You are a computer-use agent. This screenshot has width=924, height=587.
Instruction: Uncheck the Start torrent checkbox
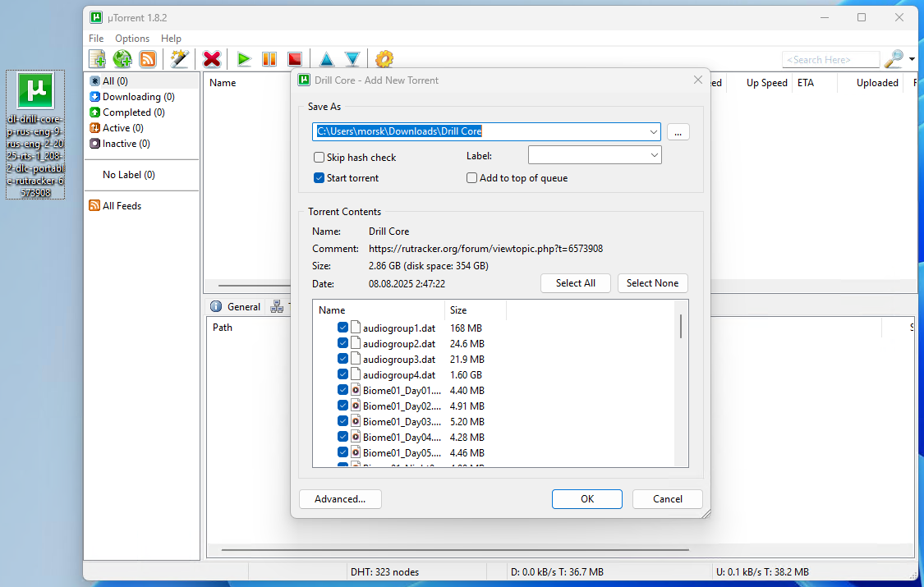pyautogui.click(x=319, y=178)
